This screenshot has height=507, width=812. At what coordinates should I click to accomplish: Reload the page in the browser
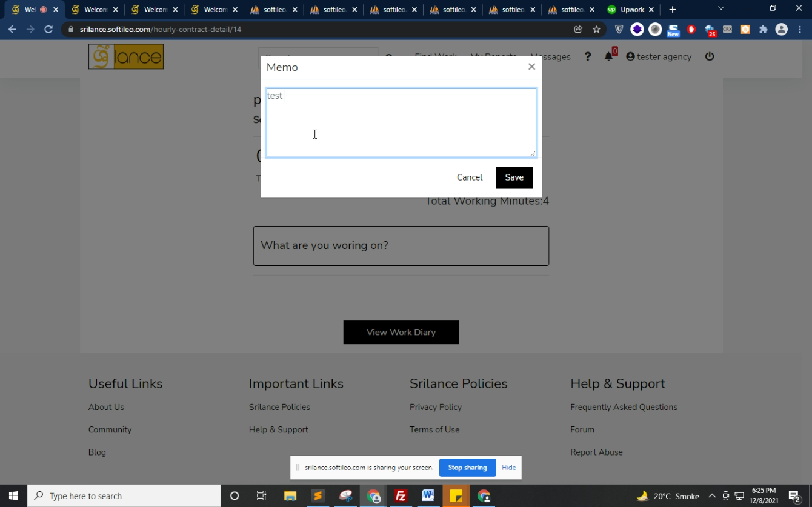coord(48,29)
